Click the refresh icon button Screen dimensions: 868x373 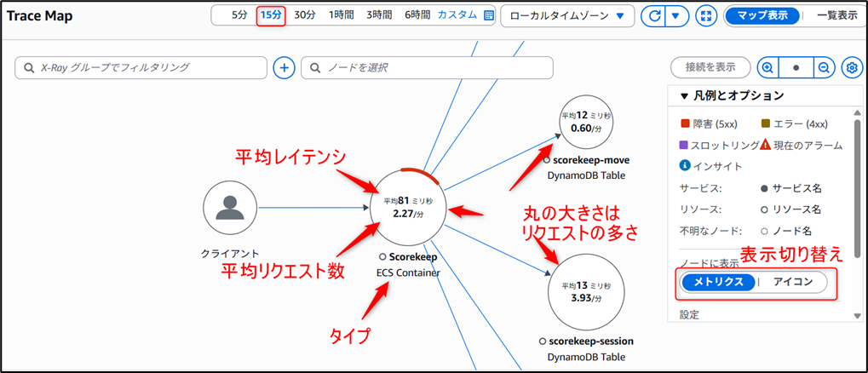pyautogui.click(x=655, y=15)
